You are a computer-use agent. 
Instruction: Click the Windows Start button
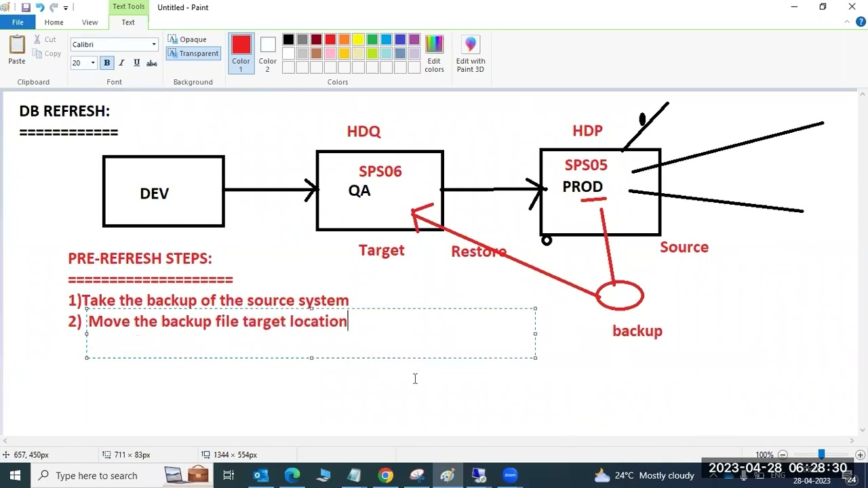pyautogui.click(x=15, y=475)
